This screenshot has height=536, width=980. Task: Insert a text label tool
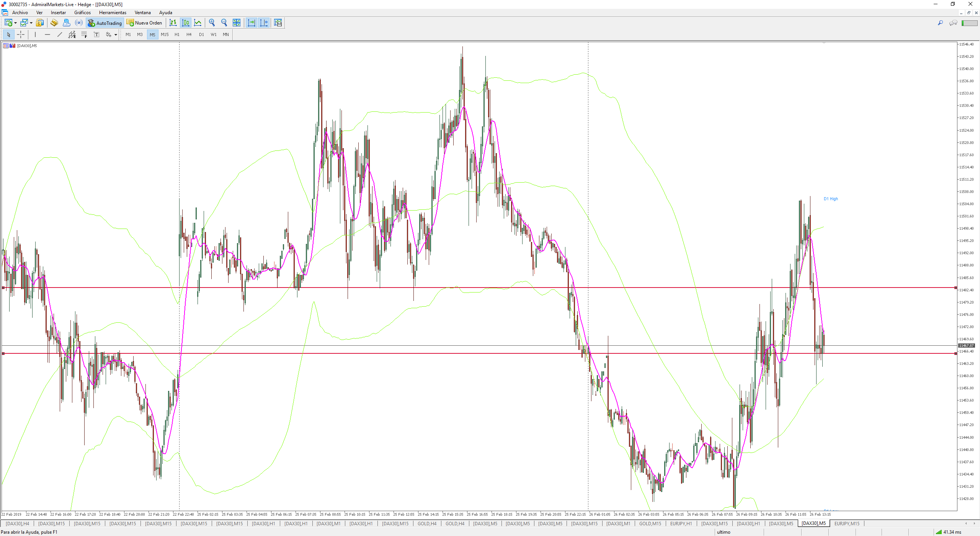coord(96,34)
